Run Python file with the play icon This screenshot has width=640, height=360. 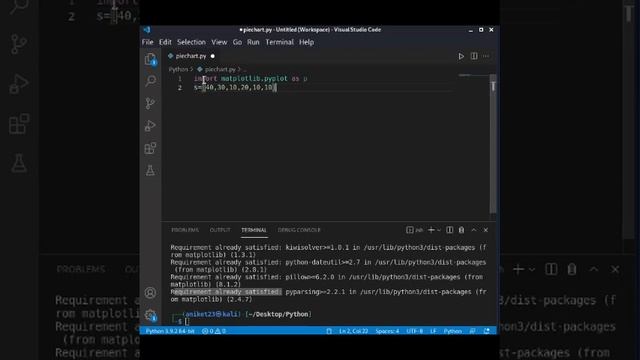coord(461,56)
